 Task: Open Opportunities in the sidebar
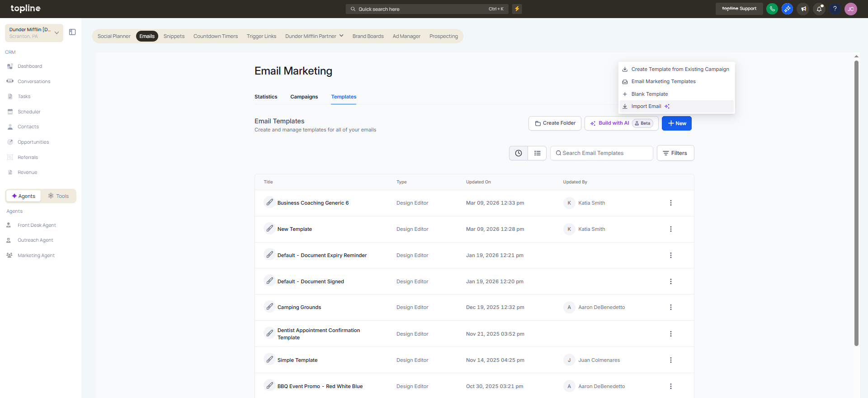pyautogui.click(x=33, y=142)
